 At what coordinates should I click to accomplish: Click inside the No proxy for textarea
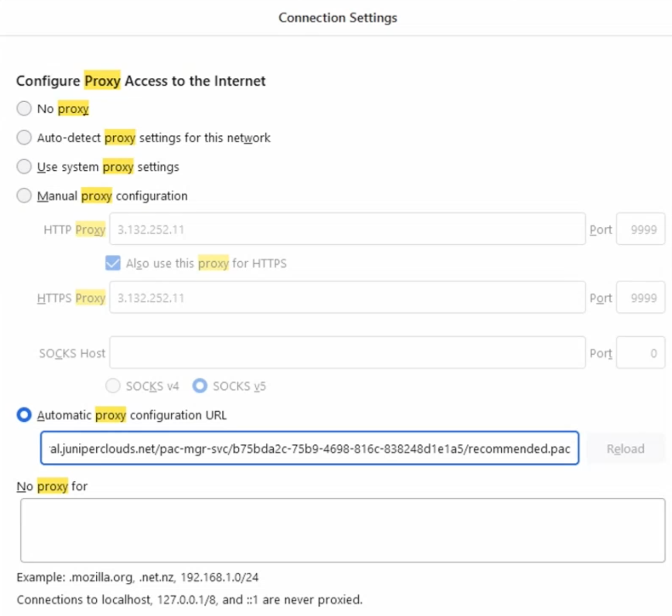tap(342, 530)
